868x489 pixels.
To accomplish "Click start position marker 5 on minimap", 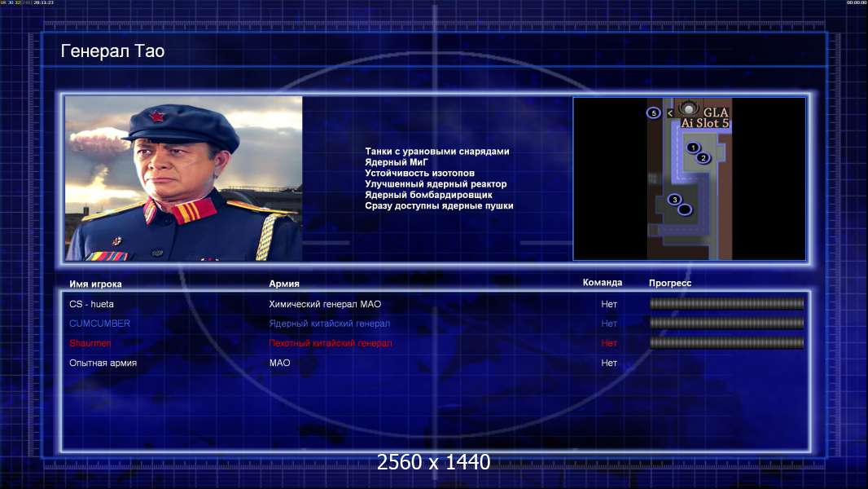I will pos(653,112).
